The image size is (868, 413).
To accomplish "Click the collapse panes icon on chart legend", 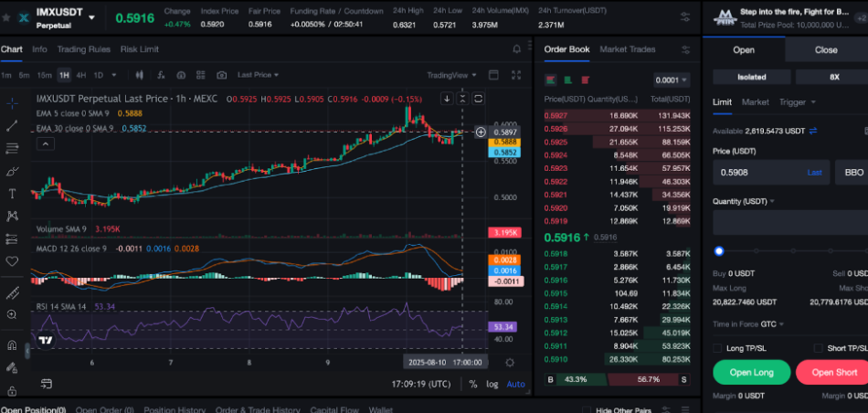I will pos(463,99).
